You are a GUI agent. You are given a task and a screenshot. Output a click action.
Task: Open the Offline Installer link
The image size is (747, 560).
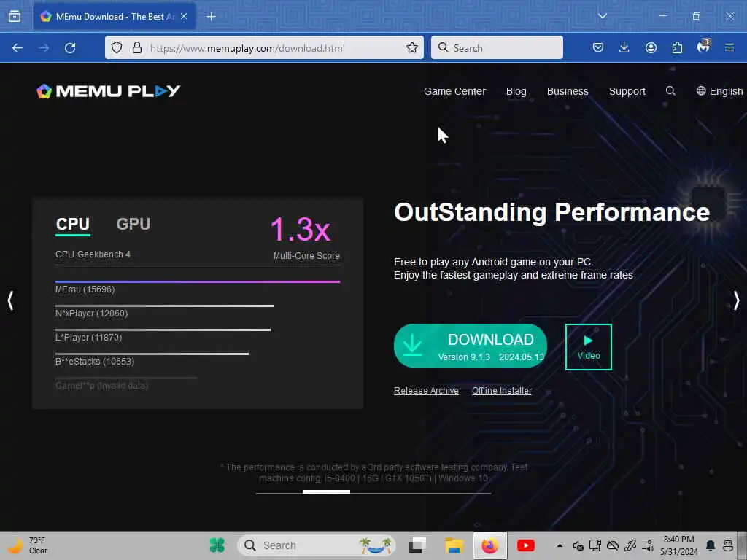(502, 391)
